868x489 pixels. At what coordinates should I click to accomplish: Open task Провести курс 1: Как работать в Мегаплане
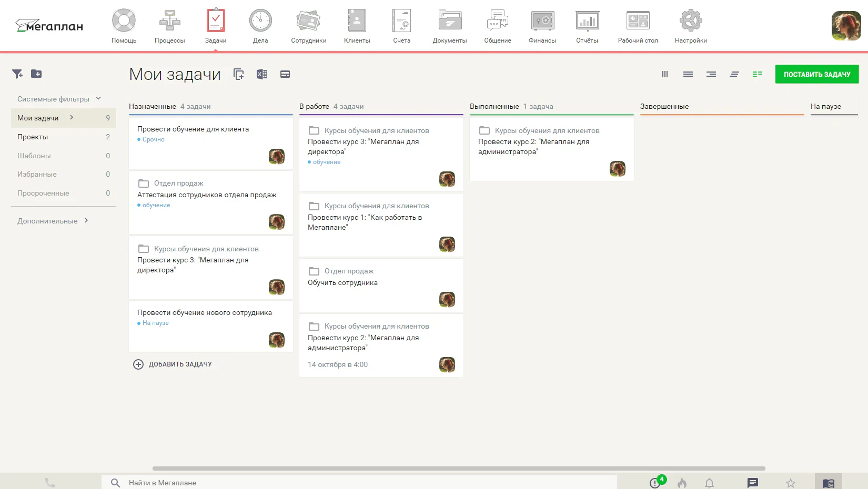click(x=365, y=222)
